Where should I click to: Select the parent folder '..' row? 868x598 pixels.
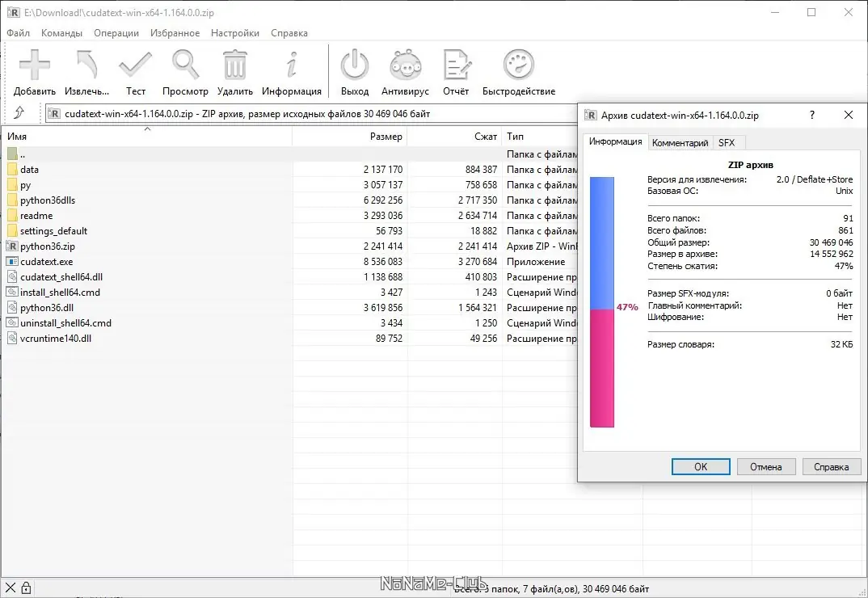(289, 154)
